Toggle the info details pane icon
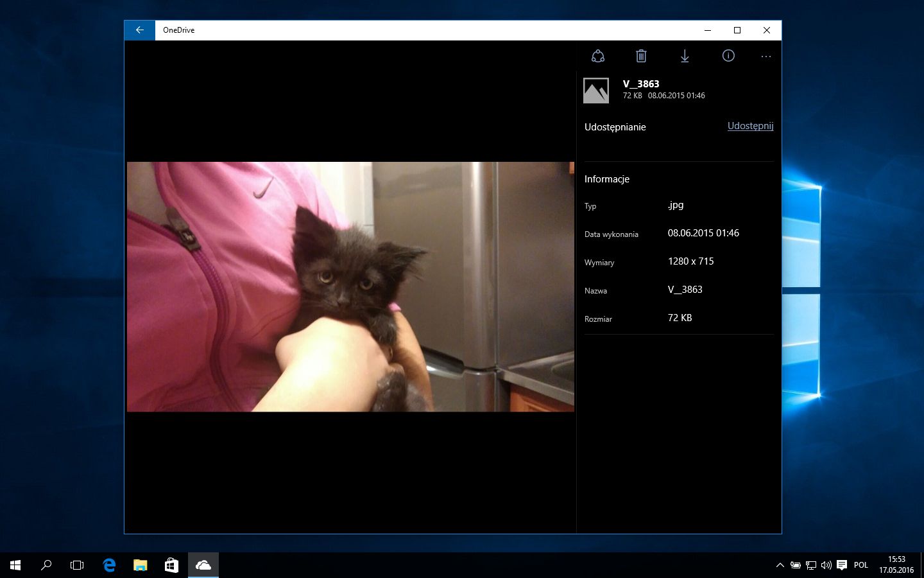The image size is (924, 578). click(x=728, y=56)
